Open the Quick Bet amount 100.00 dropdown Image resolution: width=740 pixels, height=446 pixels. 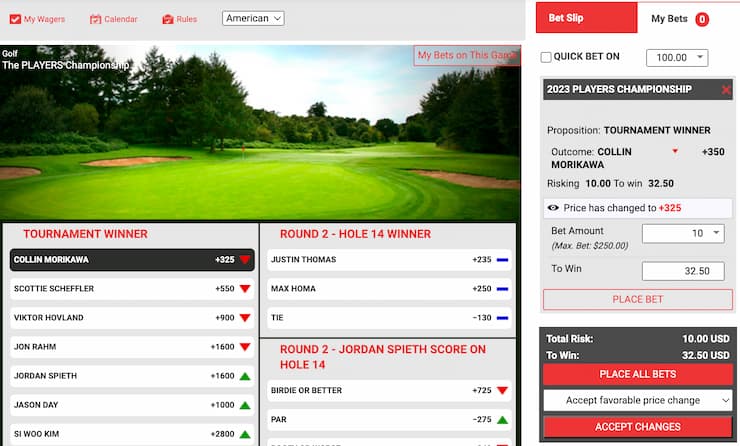[x=677, y=58]
